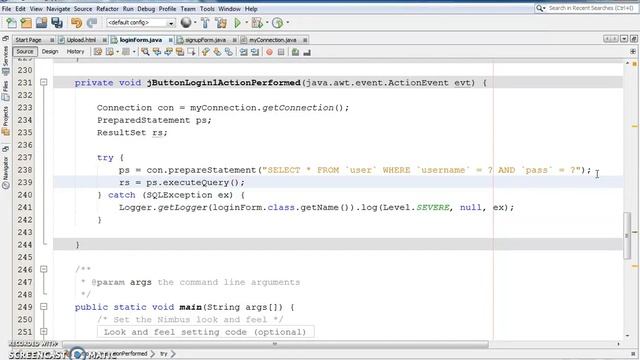Switch to the myConnection.java tab
The image size is (640, 360).
pos(272,40)
